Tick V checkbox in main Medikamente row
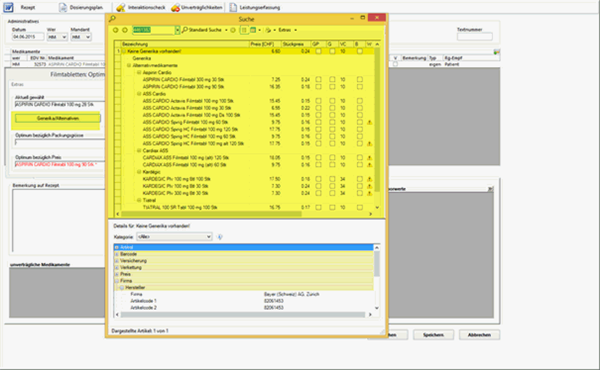 pyautogui.click(x=395, y=64)
